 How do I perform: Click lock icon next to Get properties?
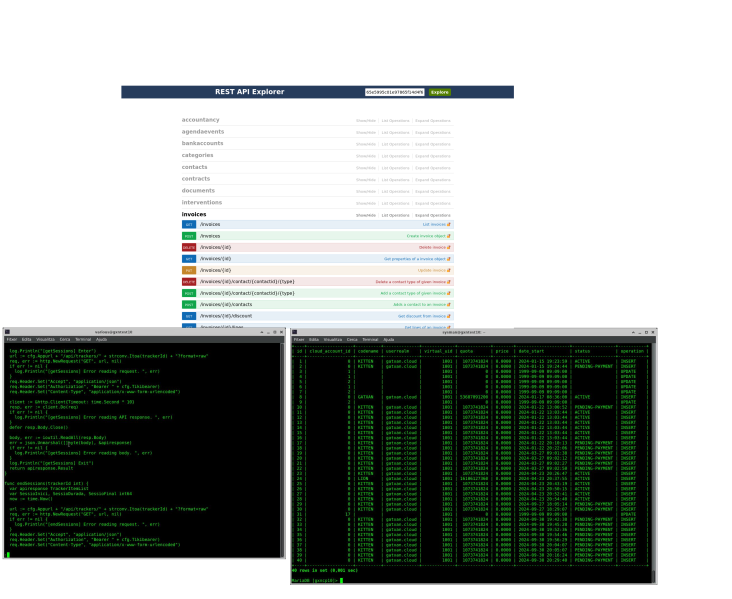coord(449,259)
